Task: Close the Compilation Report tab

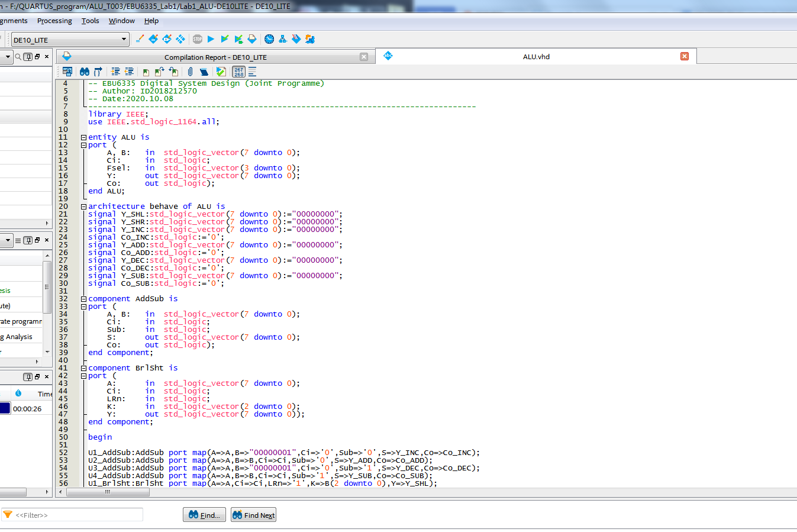Action: click(x=364, y=57)
